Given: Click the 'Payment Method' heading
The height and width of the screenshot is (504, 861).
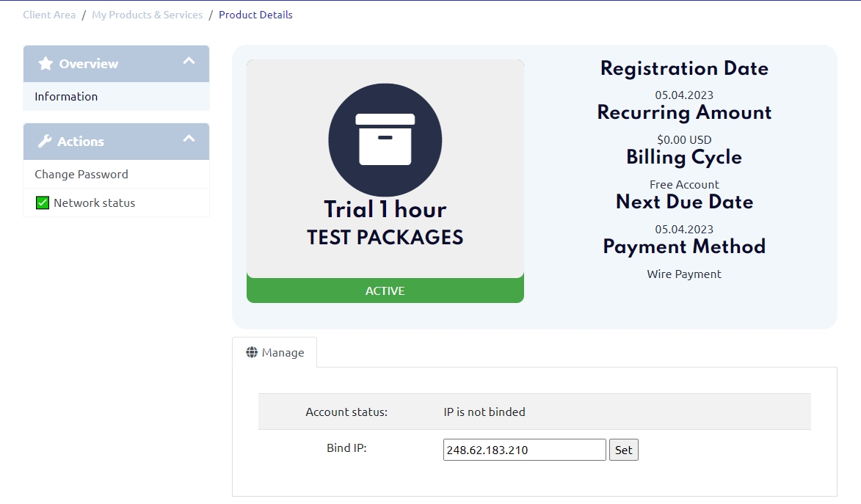Looking at the screenshot, I should pos(684,246).
